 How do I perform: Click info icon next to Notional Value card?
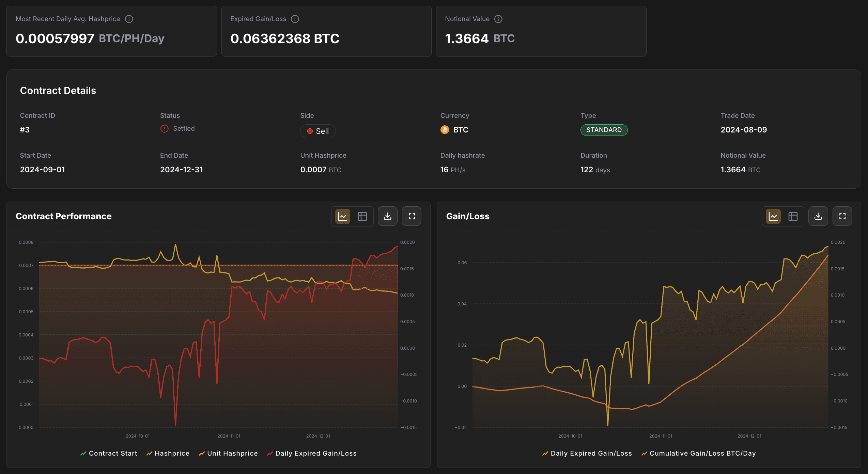[498, 19]
